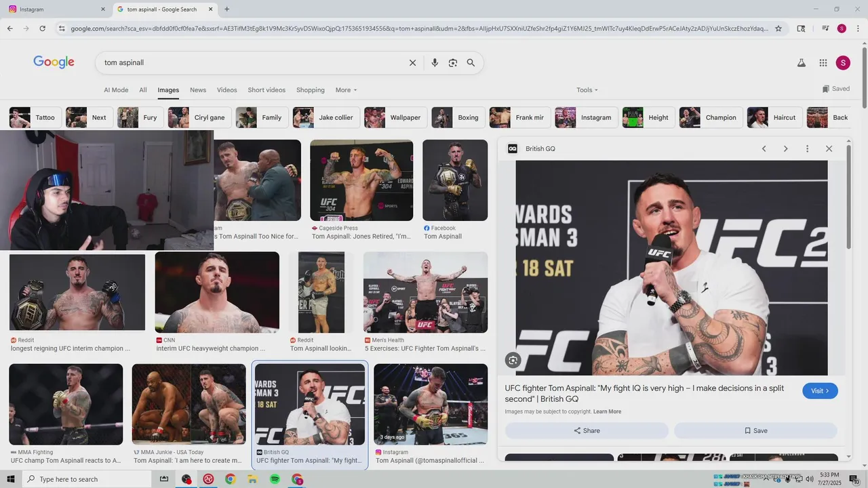Switch to the News tab
868x488 pixels.
click(198, 90)
